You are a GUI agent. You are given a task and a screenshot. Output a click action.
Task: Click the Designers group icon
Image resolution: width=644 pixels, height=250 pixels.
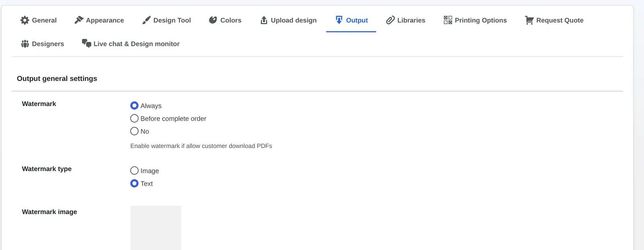coord(25,44)
